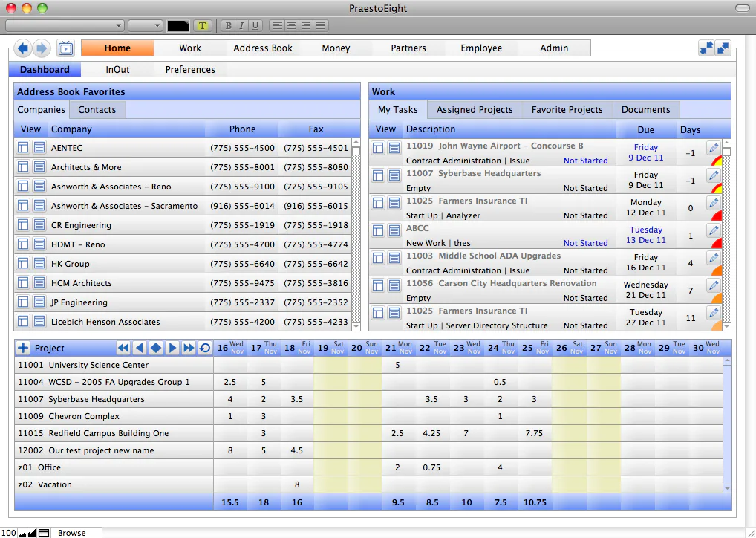The height and width of the screenshot is (538, 756).
Task: Switch to the Assigned Projects tab
Action: tap(475, 109)
